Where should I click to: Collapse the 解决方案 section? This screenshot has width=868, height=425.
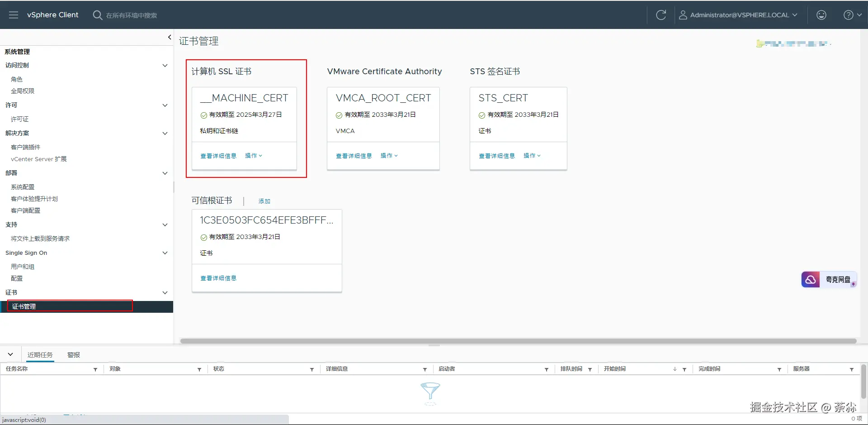coord(165,133)
